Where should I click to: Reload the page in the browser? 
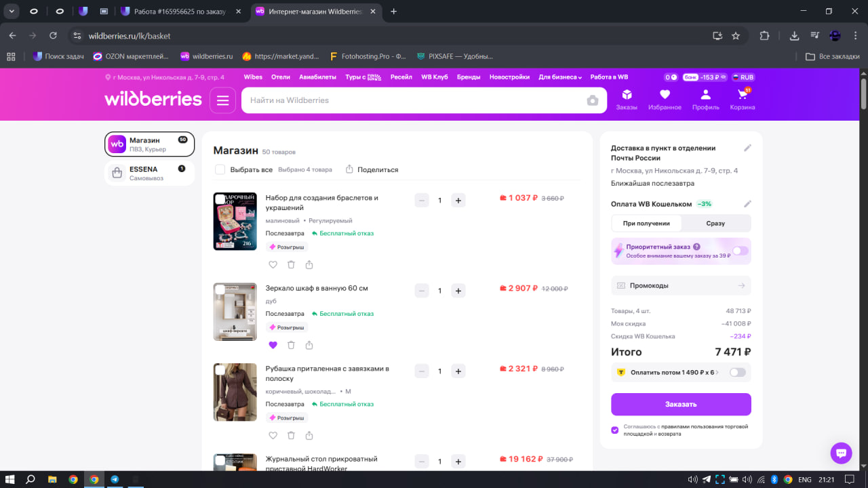point(53,36)
